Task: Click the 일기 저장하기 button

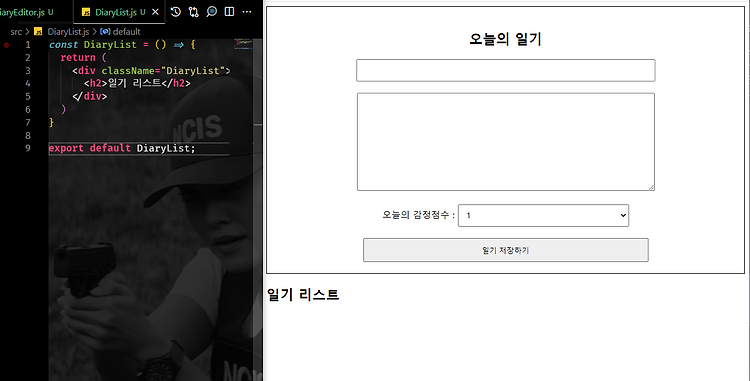Action: (506, 250)
